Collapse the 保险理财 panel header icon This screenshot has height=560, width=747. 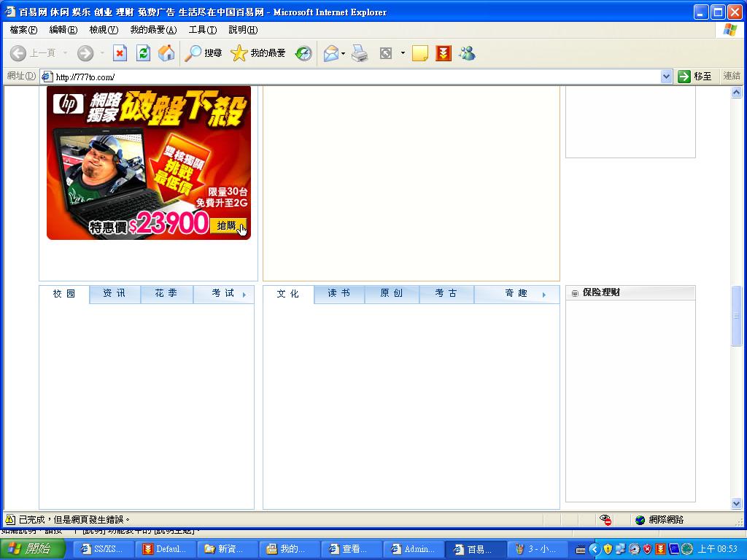(x=575, y=293)
